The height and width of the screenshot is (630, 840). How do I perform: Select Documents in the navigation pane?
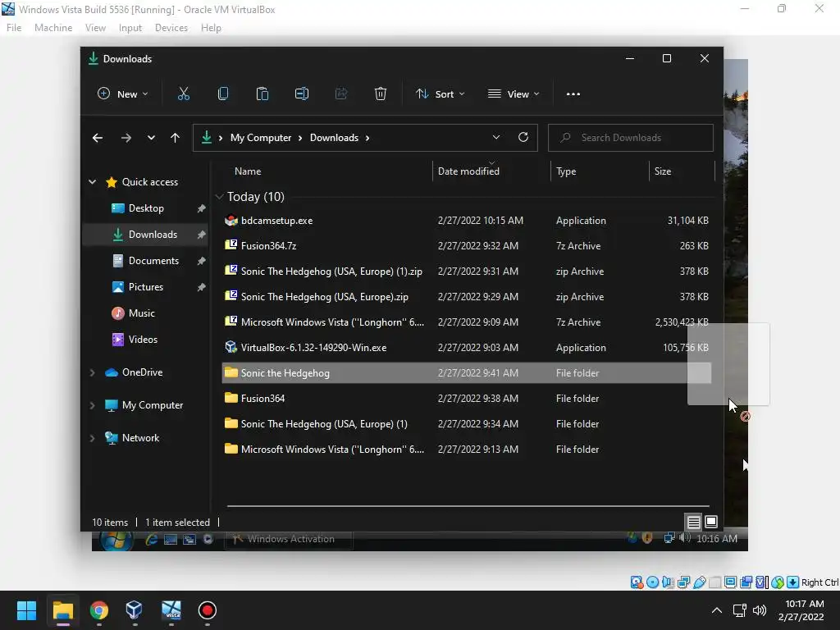(x=153, y=261)
